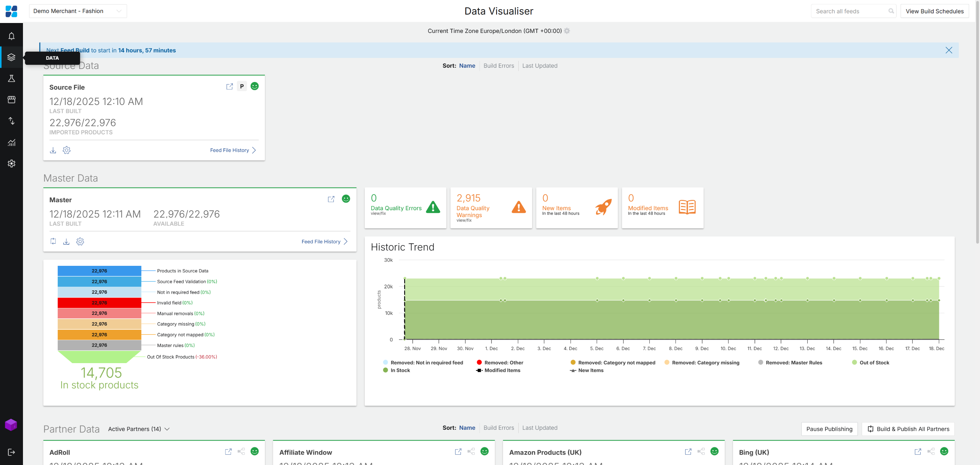This screenshot has width=980, height=465.
Task: Sort Partner Data by Last Updated
Action: [539, 428]
